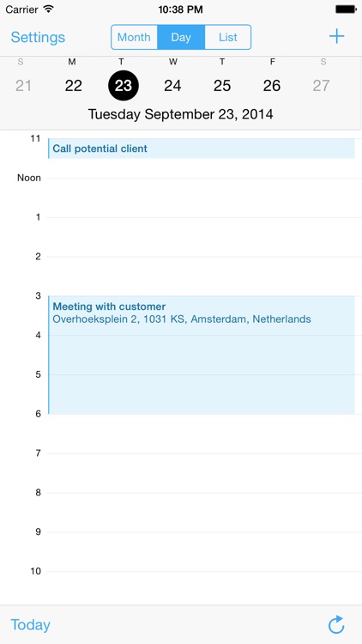The image size is (362, 644).
Task: Select Thursday 25 in the week strip
Action: (x=222, y=85)
